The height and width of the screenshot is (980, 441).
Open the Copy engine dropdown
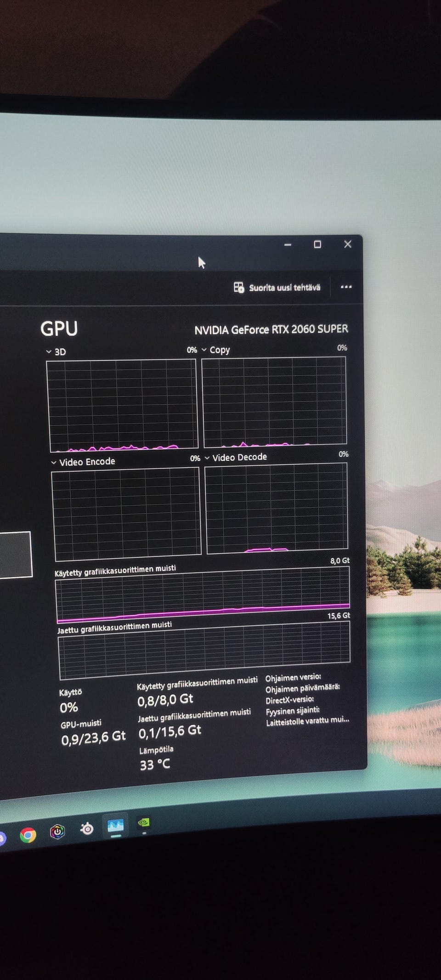click(x=204, y=350)
